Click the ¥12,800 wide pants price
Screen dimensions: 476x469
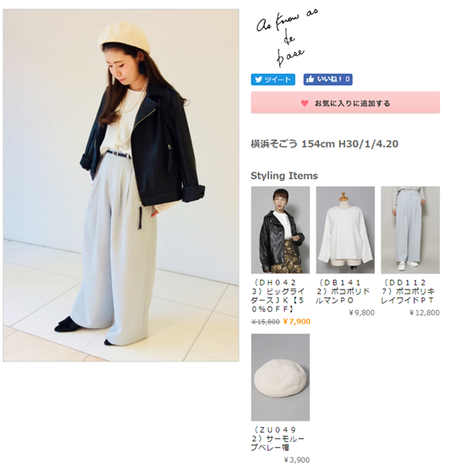pos(425,313)
